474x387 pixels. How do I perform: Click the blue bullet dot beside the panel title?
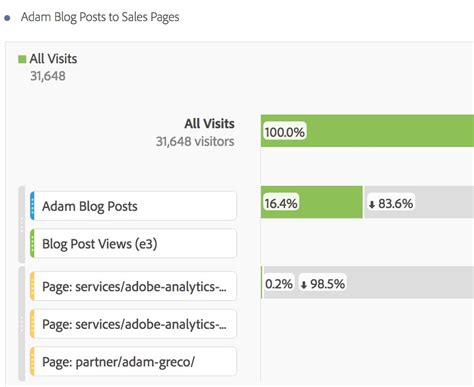click(7, 18)
